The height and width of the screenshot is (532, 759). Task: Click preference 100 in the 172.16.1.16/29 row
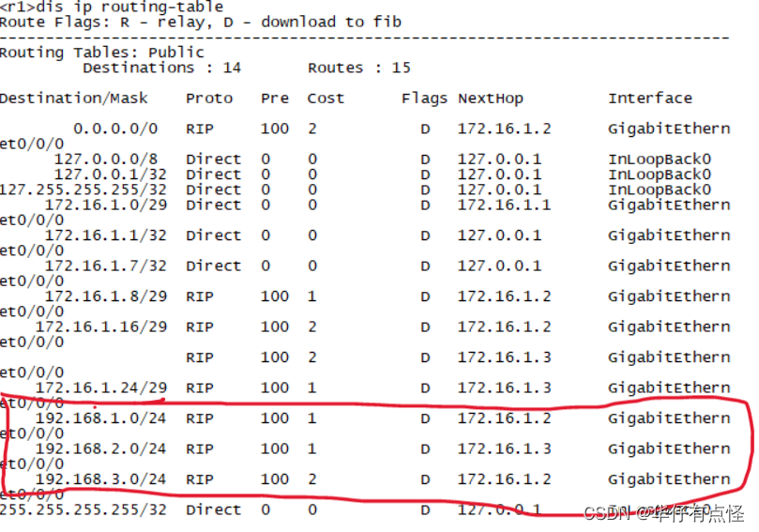[275, 327]
